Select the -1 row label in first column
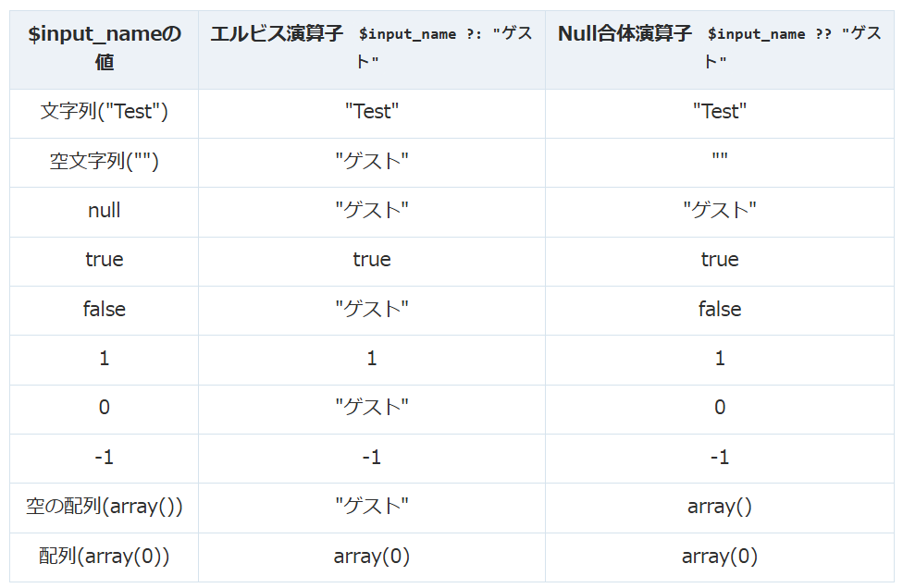The image size is (903, 588). (x=104, y=458)
